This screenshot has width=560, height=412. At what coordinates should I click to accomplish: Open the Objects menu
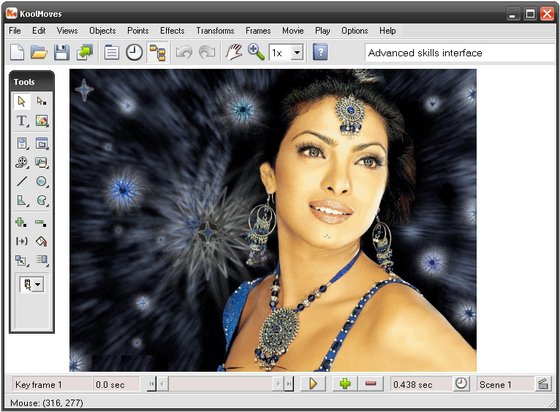[x=102, y=31]
